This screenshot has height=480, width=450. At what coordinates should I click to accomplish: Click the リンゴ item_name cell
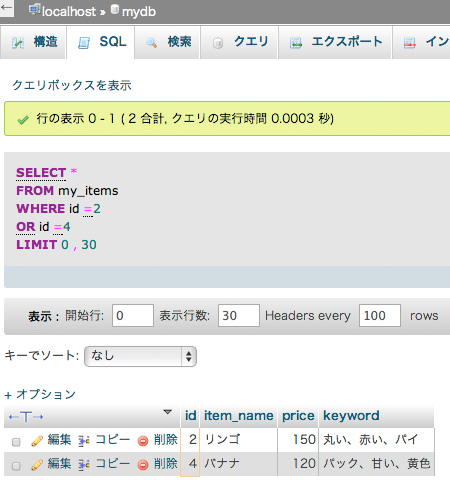238,440
